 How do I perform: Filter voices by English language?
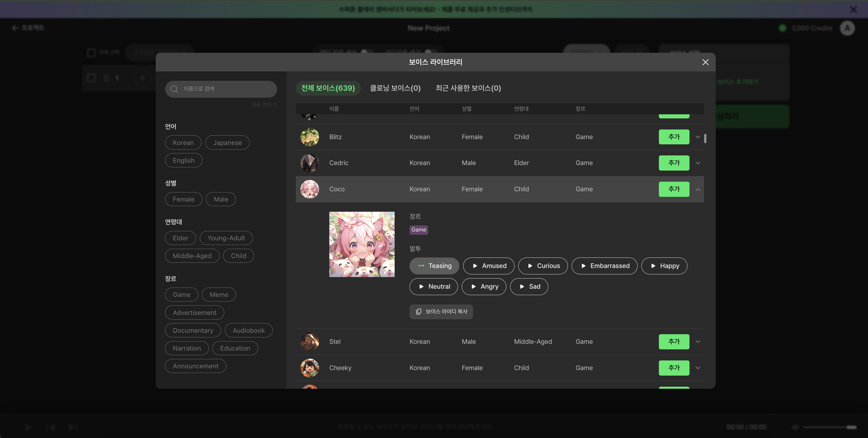[x=184, y=160]
